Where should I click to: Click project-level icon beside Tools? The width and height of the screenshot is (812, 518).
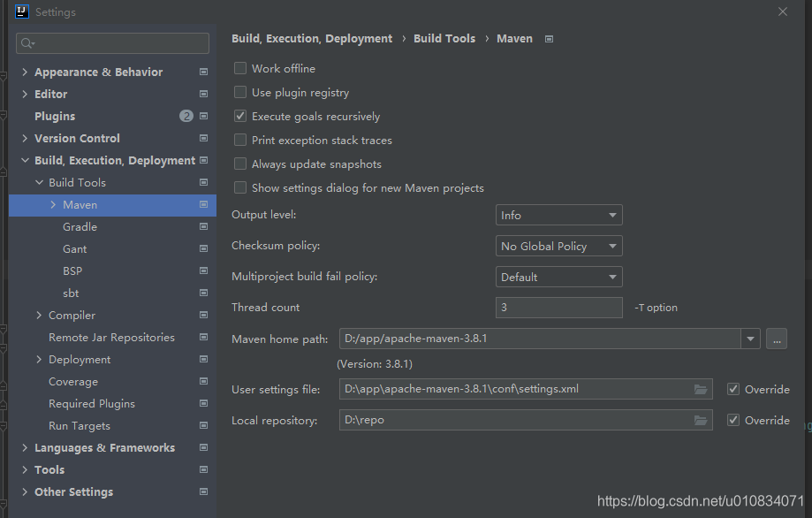pyautogui.click(x=203, y=470)
